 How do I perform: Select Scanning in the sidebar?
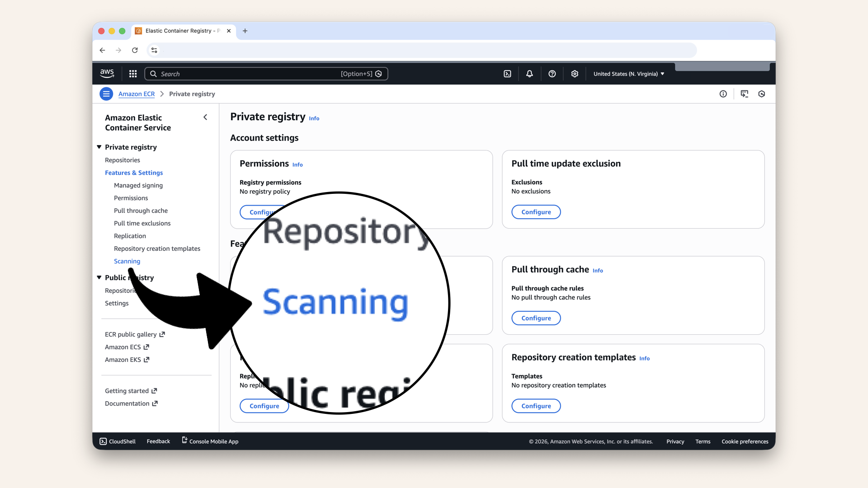point(127,261)
